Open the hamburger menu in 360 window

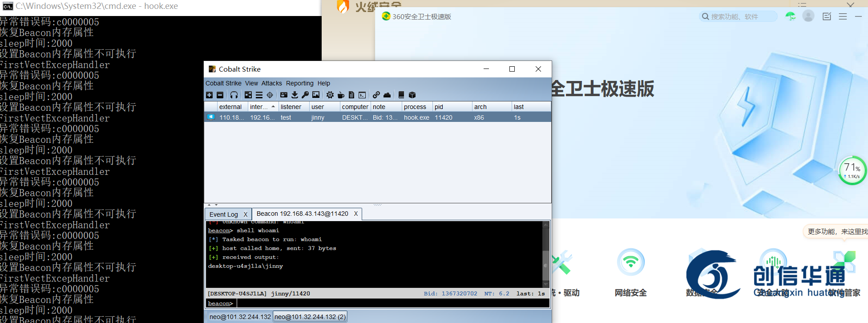pos(843,16)
